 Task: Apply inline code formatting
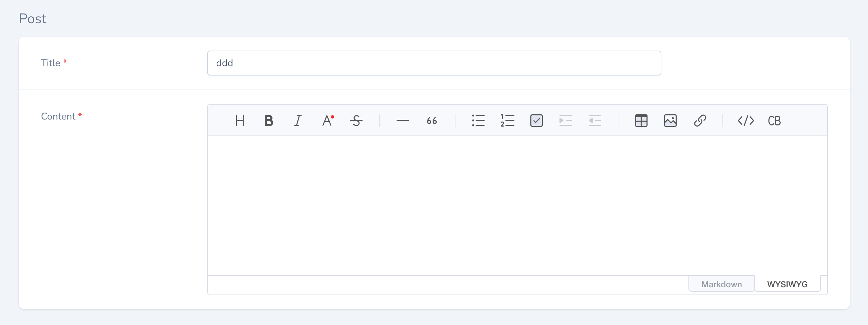(746, 121)
